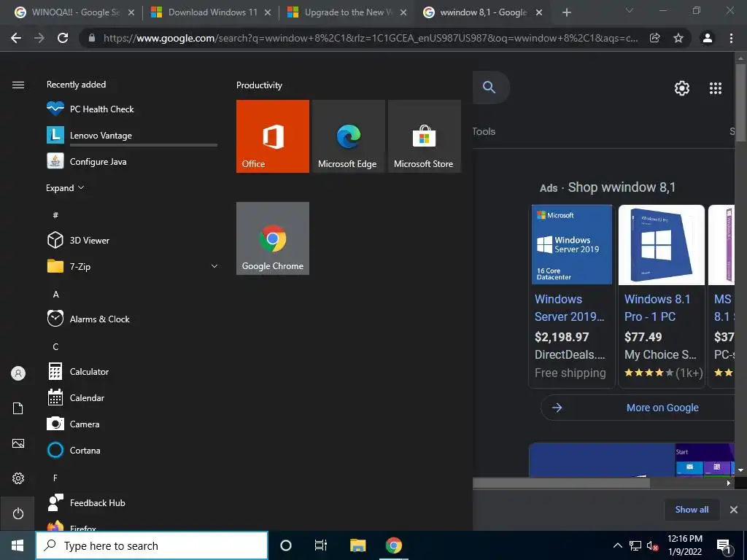Click the Windows 8.1 Pro box thumbnail

click(661, 245)
